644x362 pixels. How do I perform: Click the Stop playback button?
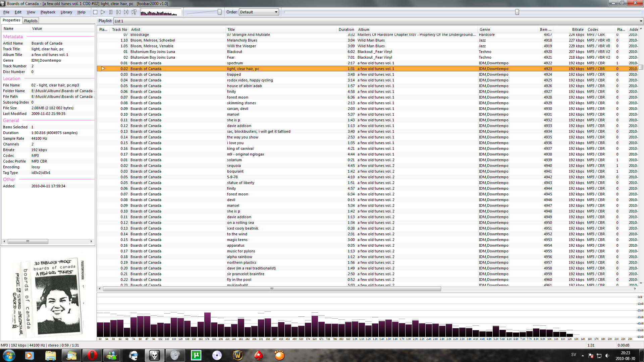(x=95, y=12)
